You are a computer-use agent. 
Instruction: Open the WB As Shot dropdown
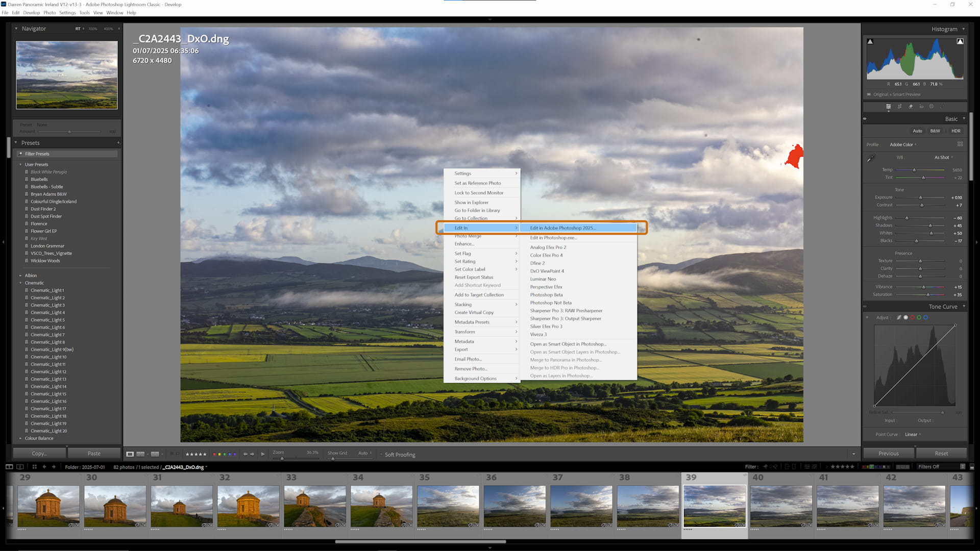click(944, 158)
